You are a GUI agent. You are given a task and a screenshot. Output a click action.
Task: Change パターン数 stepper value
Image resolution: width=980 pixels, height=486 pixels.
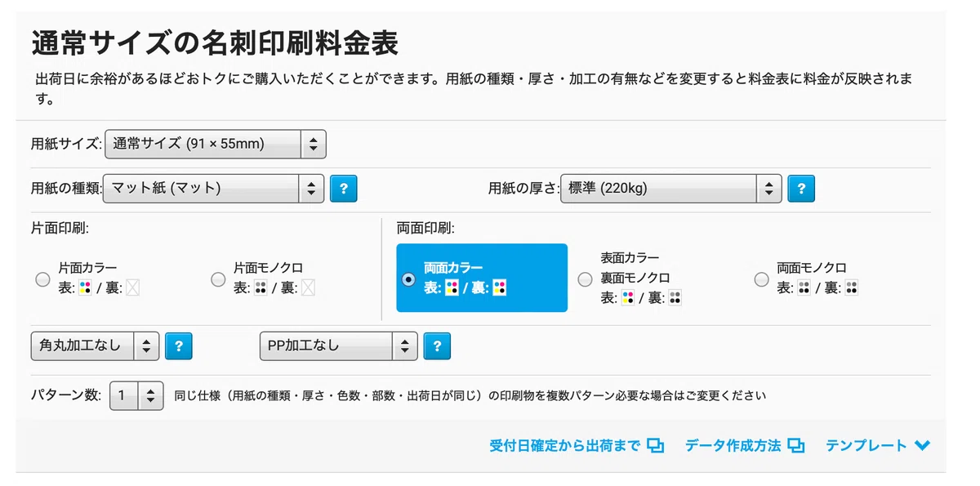point(136,396)
